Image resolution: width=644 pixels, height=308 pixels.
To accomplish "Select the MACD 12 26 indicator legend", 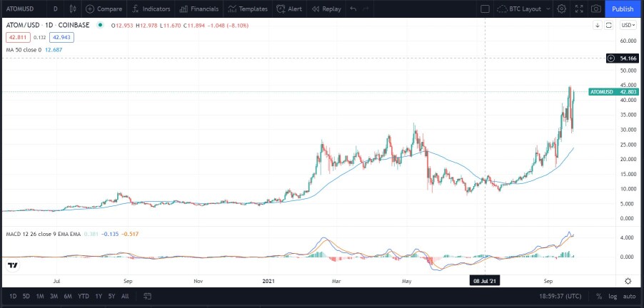I will pyautogui.click(x=44, y=234).
